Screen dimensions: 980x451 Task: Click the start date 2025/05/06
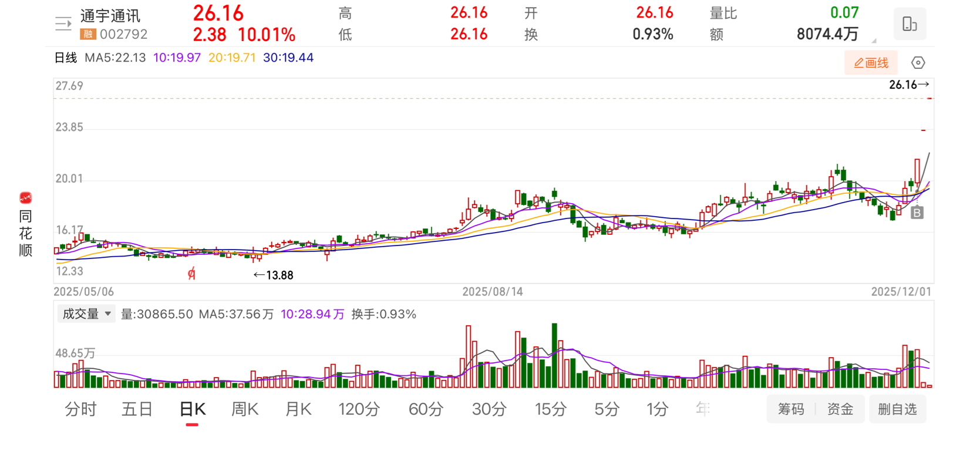coord(83,291)
